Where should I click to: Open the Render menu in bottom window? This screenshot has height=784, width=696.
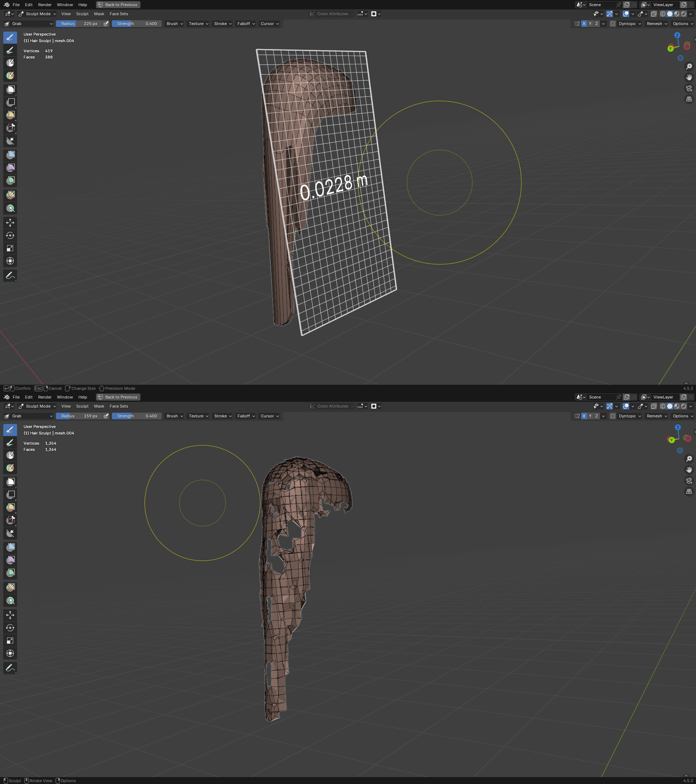(45, 397)
